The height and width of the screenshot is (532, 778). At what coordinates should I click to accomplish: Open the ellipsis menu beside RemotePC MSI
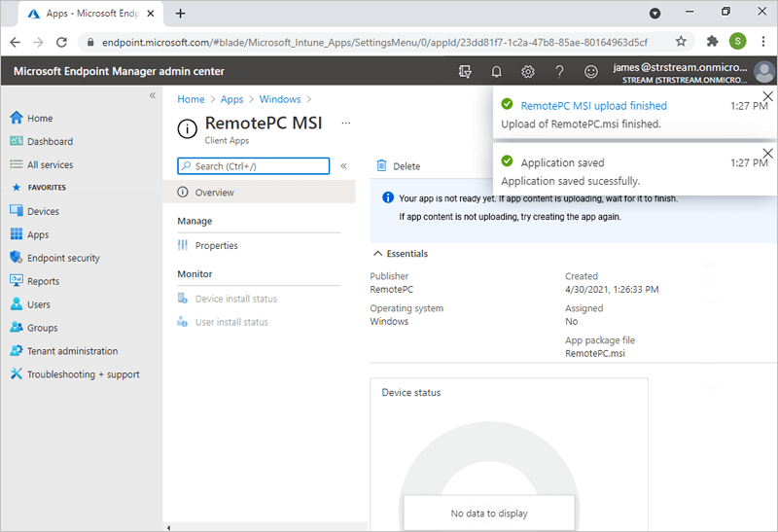click(x=346, y=124)
